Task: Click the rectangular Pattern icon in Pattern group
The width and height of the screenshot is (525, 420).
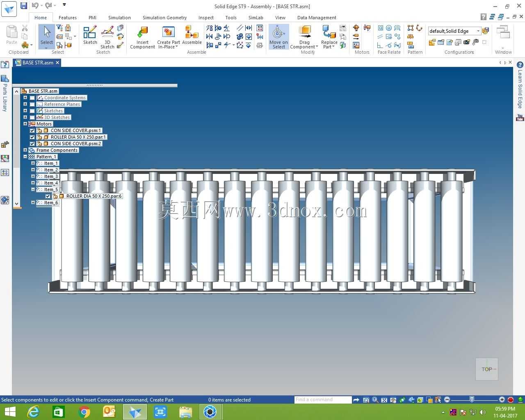Action: tap(411, 28)
